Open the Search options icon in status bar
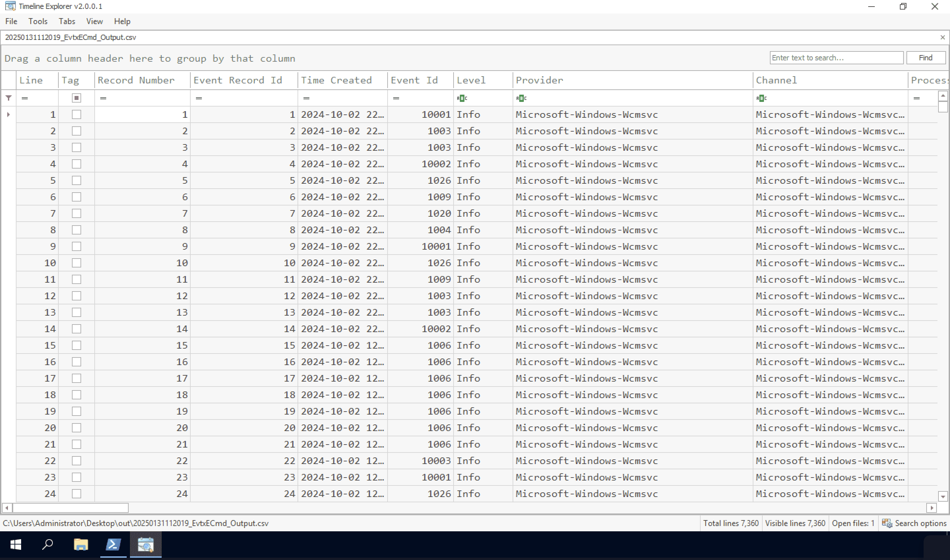The height and width of the screenshot is (560, 950). point(887,523)
